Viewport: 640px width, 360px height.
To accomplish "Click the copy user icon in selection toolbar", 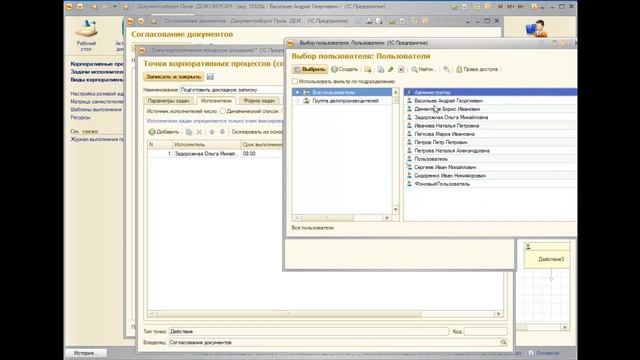I will click(x=380, y=70).
